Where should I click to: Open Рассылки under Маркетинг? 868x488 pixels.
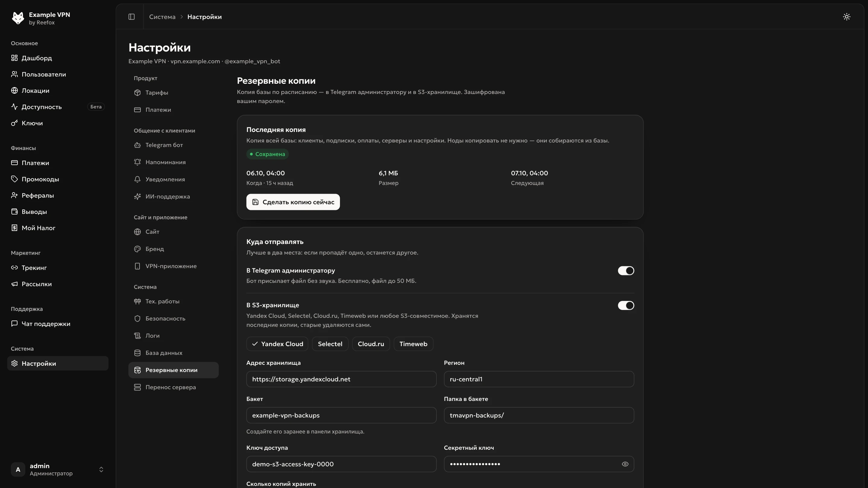(58, 284)
